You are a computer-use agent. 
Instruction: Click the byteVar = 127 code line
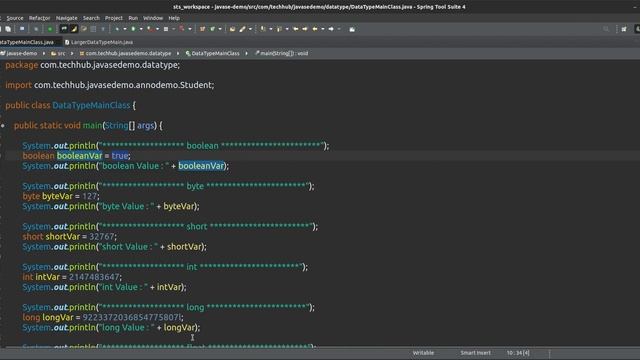coord(61,196)
